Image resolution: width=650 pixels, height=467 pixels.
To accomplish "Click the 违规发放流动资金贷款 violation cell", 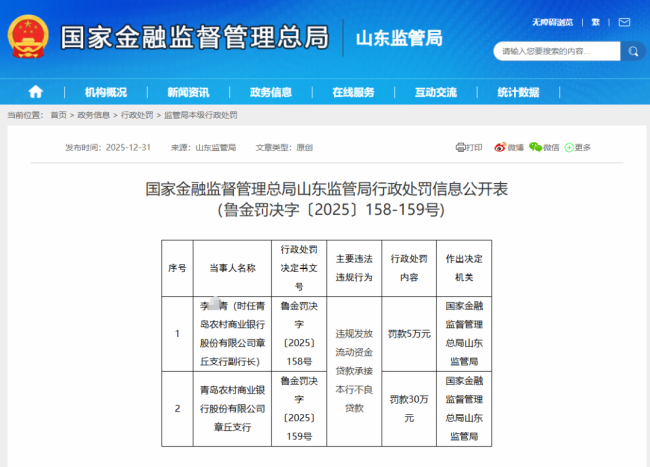I will 354,371.
